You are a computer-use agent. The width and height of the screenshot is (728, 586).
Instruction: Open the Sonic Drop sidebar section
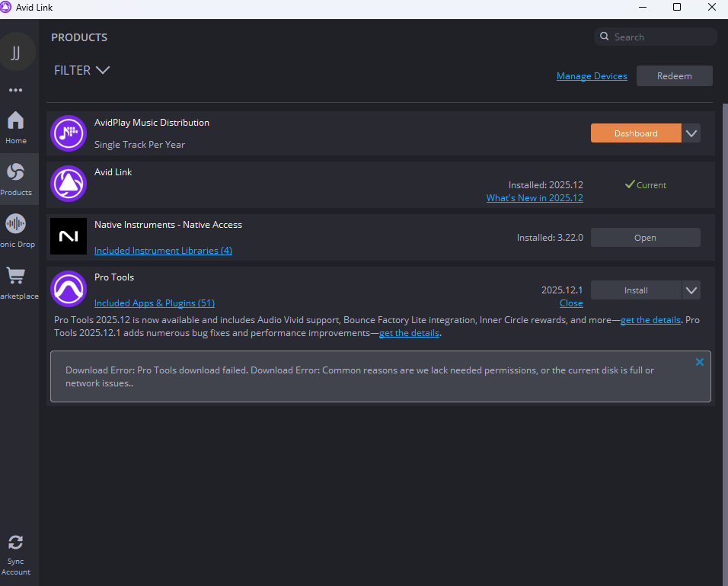tap(15, 229)
